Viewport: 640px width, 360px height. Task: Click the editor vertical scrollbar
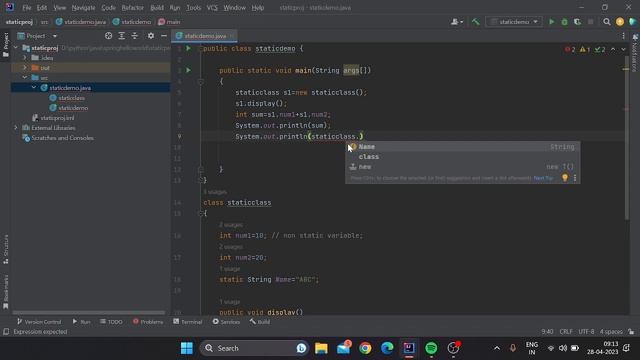(x=627, y=139)
